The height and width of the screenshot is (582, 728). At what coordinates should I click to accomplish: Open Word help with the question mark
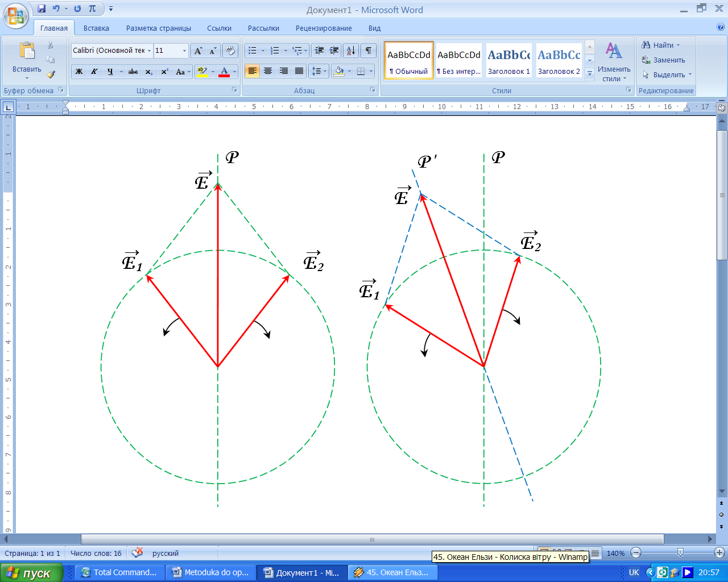tap(721, 27)
